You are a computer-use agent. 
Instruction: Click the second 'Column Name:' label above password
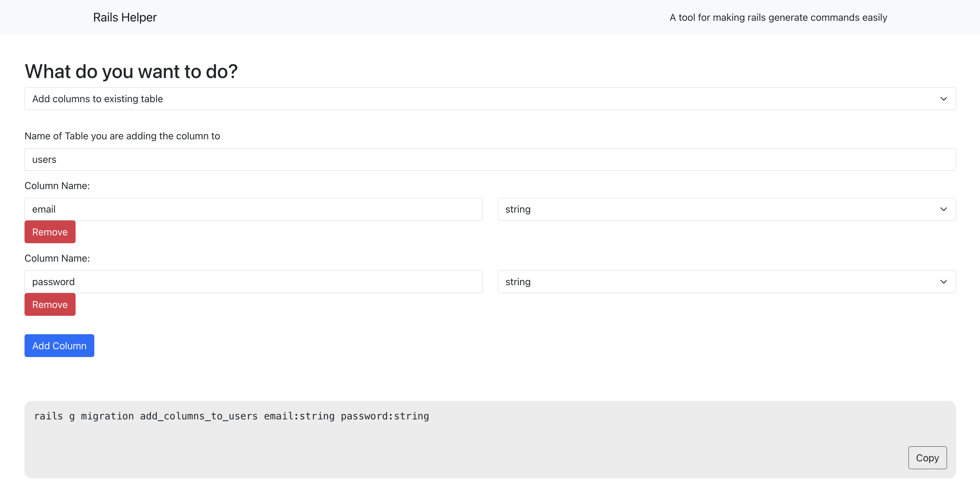pos(57,259)
